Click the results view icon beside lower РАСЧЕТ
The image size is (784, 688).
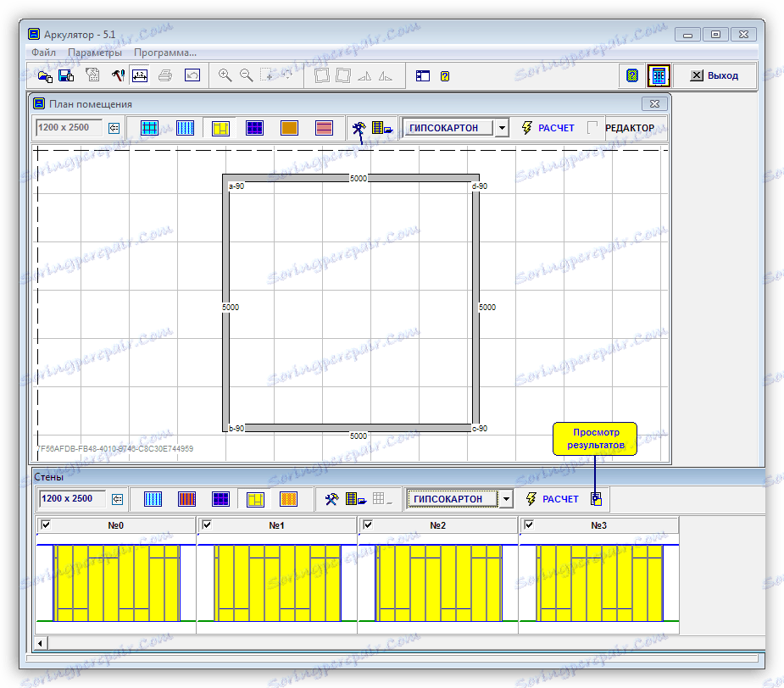597,499
